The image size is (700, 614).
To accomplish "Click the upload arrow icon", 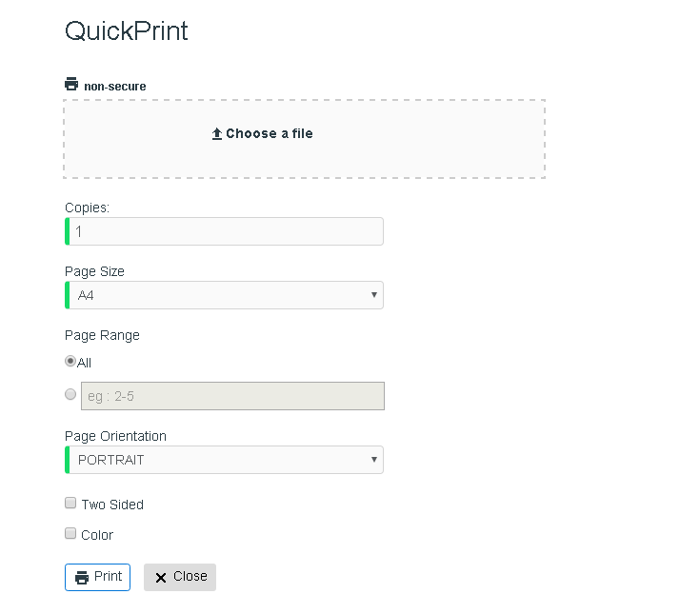I will [217, 134].
